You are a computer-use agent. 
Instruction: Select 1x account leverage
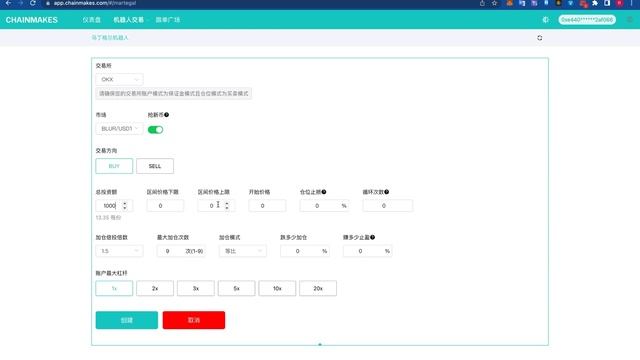point(114,289)
